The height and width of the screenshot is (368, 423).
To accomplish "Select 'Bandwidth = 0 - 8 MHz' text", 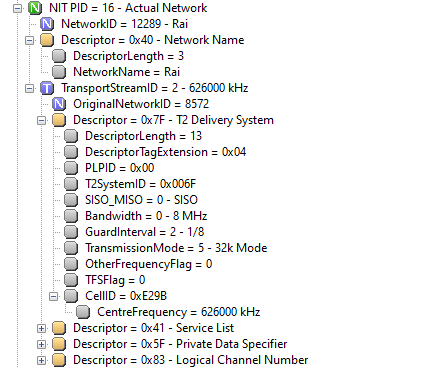I will click(x=146, y=216).
